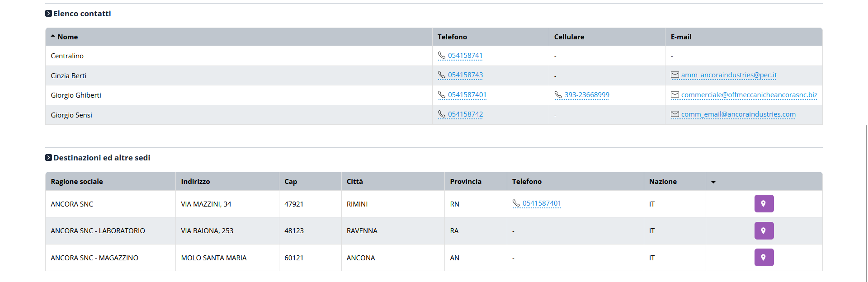Email commerciale@offmeccanicheancorasnc.biz

pyautogui.click(x=749, y=95)
